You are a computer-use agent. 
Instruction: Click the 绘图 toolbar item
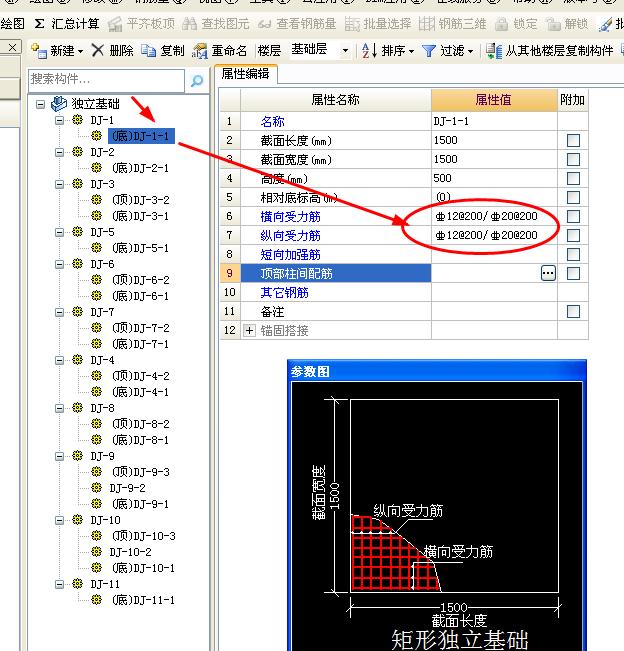pyautogui.click(x=12, y=24)
